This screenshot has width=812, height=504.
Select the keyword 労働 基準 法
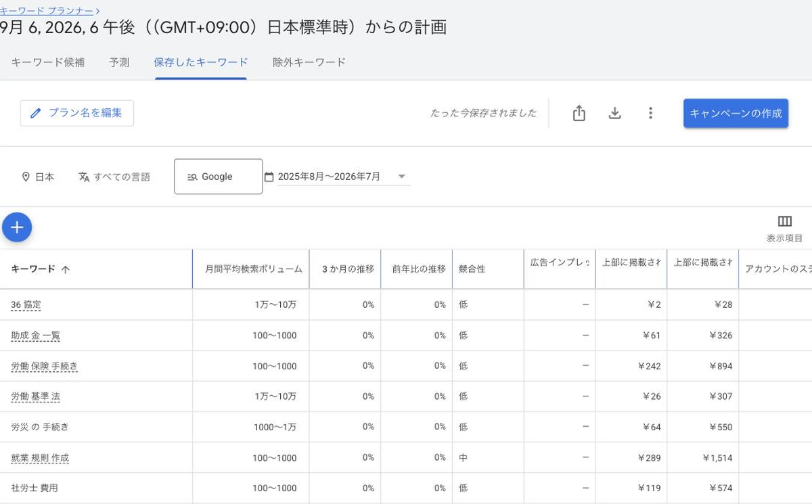click(35, 396)
